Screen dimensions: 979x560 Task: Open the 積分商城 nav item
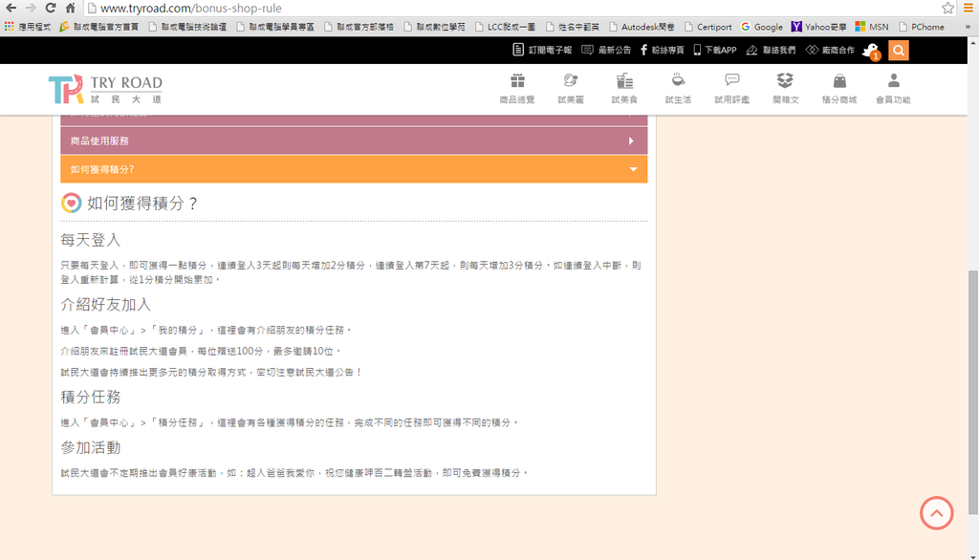pyautogui.click(x=839, y=89)
